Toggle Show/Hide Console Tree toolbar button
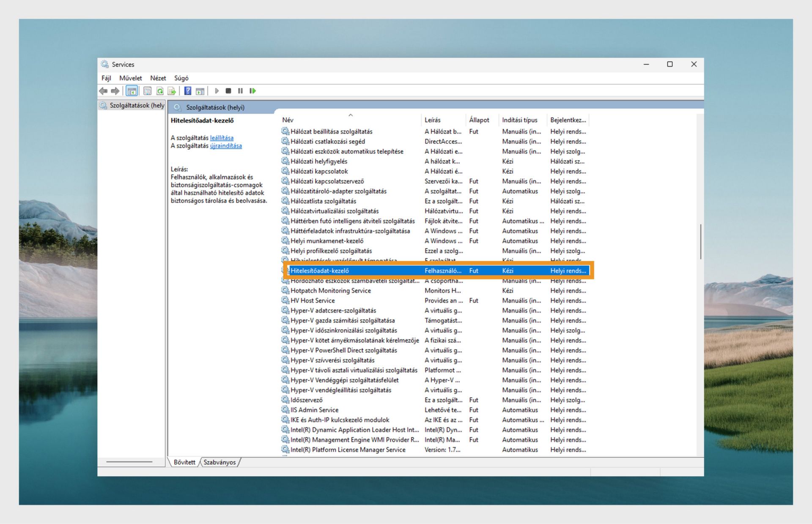 (x=132, y=91)
